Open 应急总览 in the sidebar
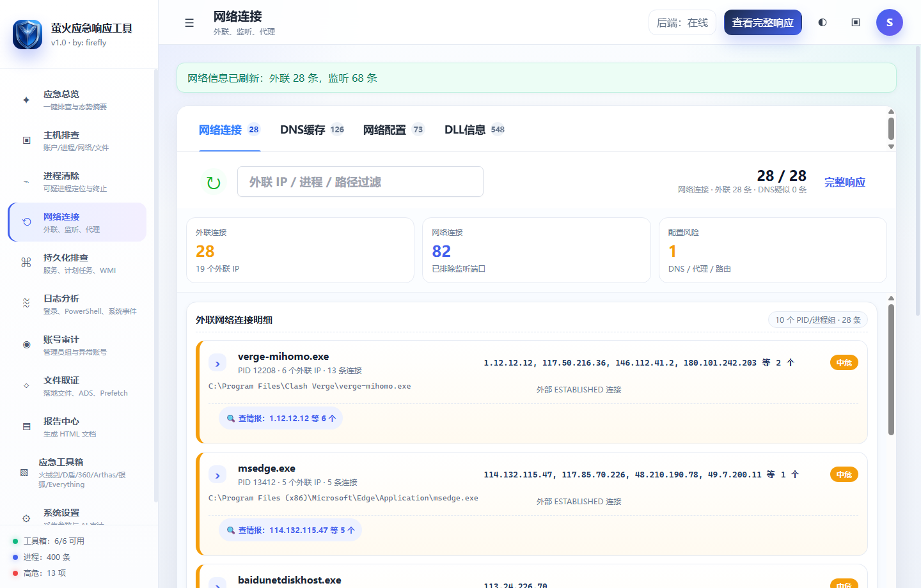This screenshot has height=588, width=921. 77,100
